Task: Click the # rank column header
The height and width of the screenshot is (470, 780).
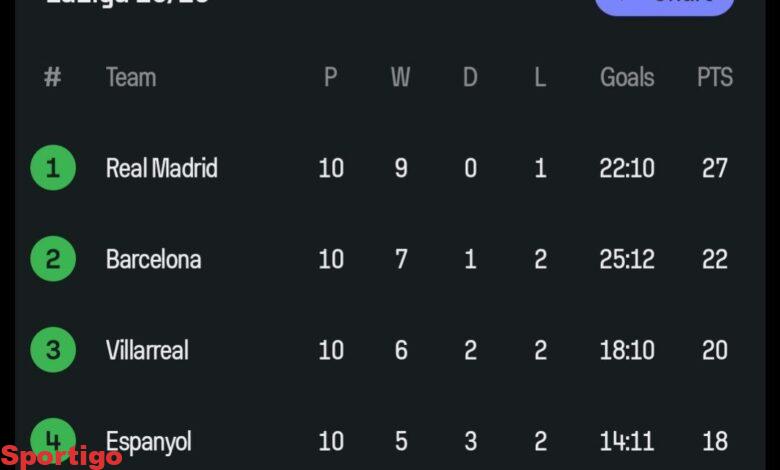Action: click(x=53, y=77)
